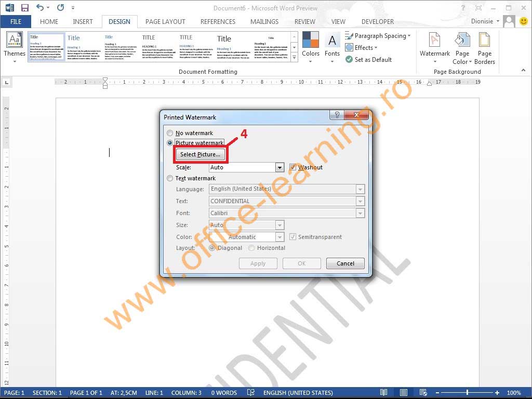Screen dimensions: 532x399
Task: Open the Font dropdown showing Calibri
Action: (x=287, y=213)
